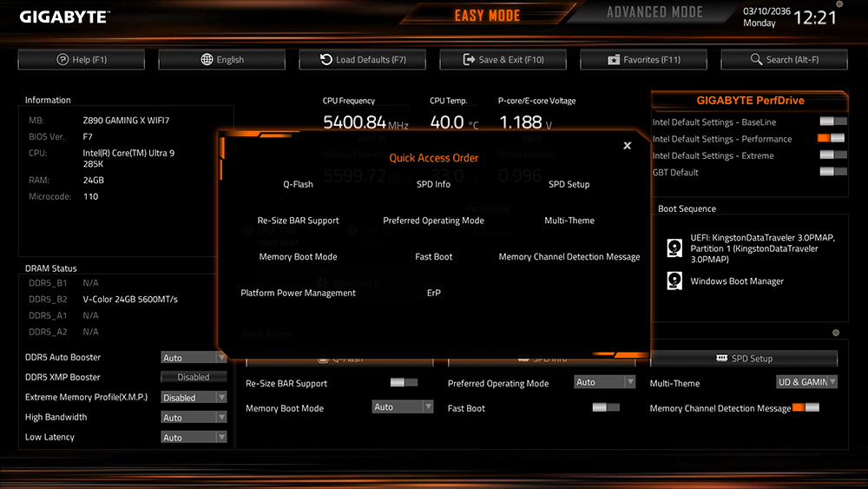Toggle Intel Default Settings - Extreme

click(x=832, y=155)
